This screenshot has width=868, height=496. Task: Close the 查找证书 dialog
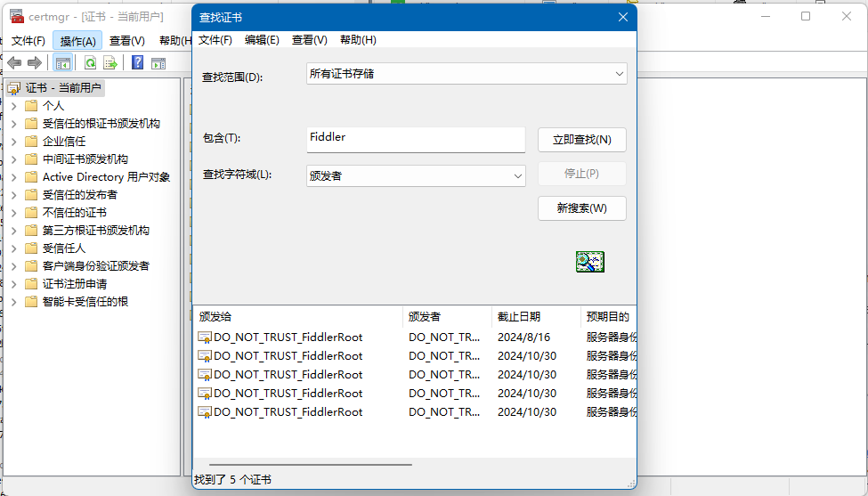pyautogui.click(x=623, y=17)
